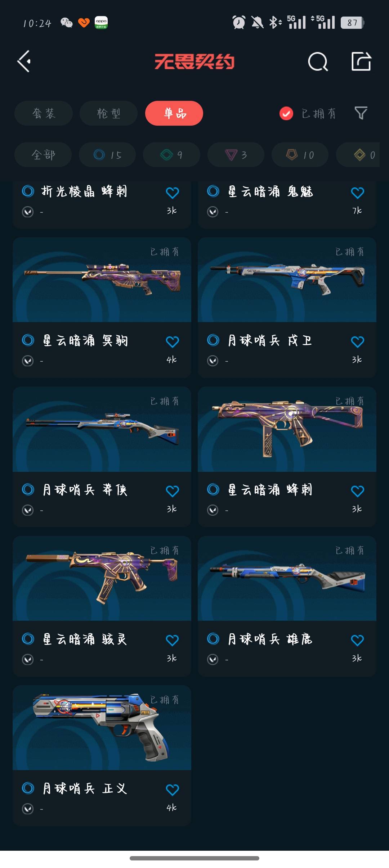Select purple triangle tier filter 3
Screen dimensions: 389x868
click(236, 155)
